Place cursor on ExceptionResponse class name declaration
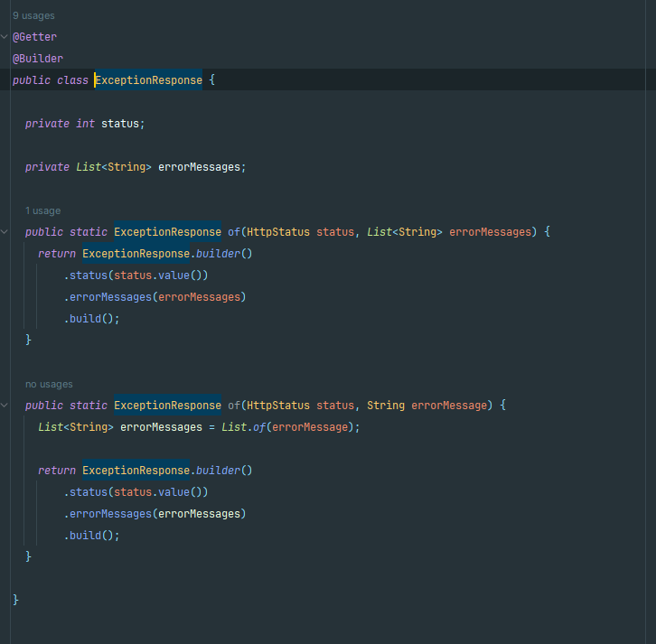 (x=148, y=79)
